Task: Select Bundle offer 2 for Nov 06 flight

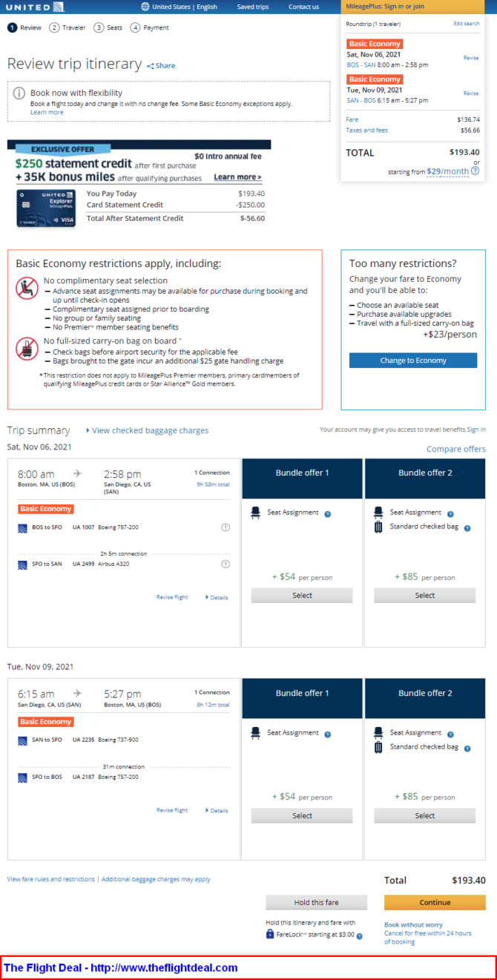Action: [x=425, y=595]
